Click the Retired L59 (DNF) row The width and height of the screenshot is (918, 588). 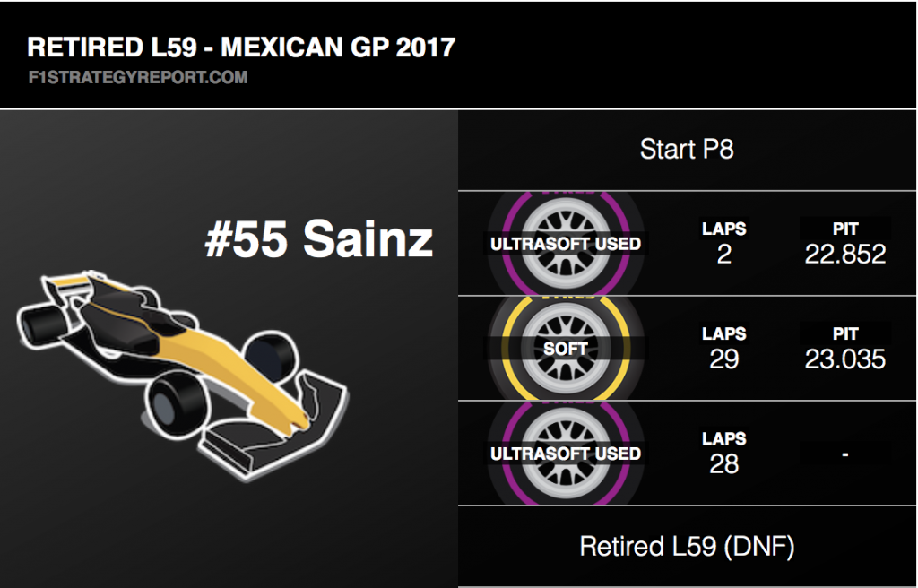[687, 547]
